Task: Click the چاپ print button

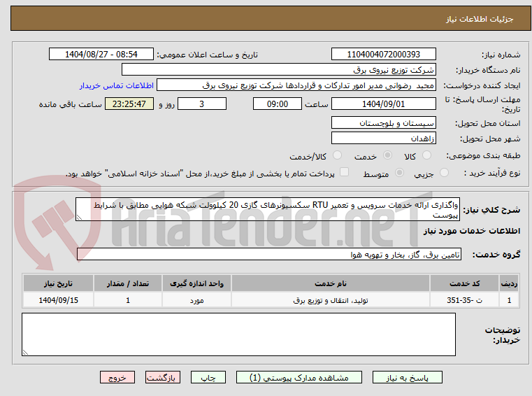Action: tap(208, 377)
